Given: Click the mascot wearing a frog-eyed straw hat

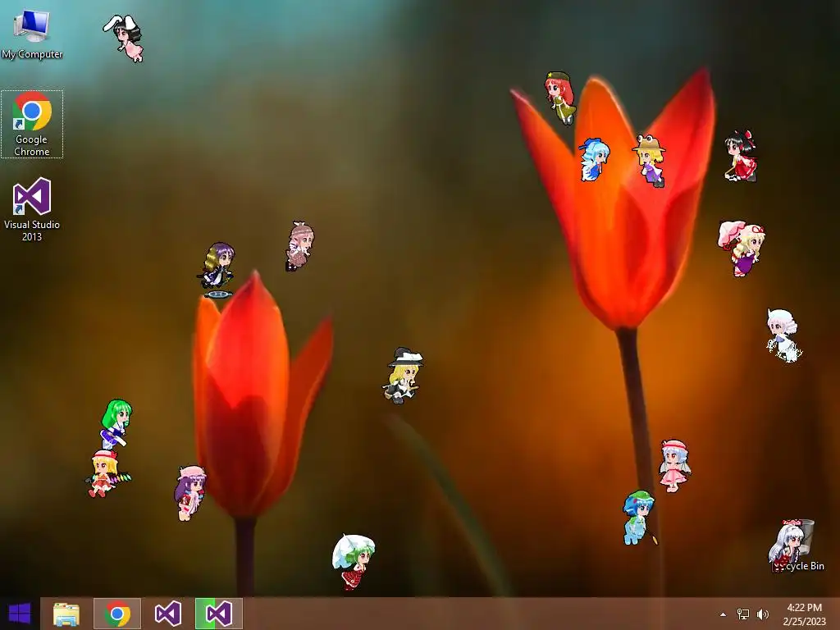Looking at the screenshot, I should click(x=650, y=161).
